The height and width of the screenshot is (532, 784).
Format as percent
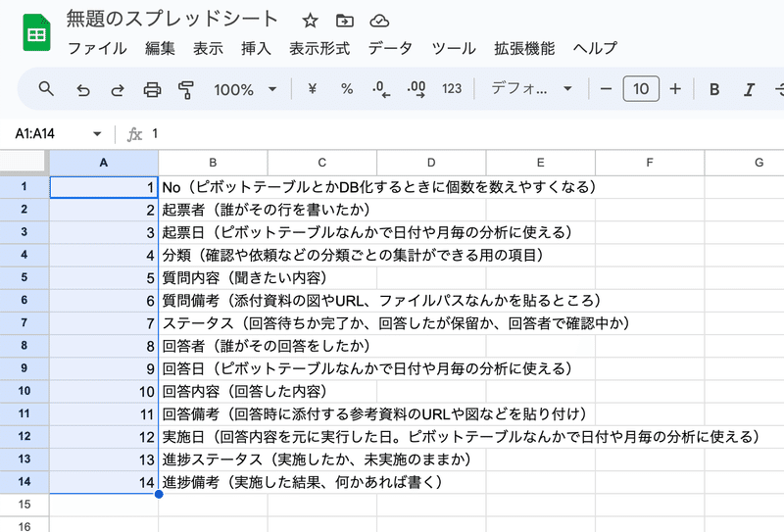point(347,89)
